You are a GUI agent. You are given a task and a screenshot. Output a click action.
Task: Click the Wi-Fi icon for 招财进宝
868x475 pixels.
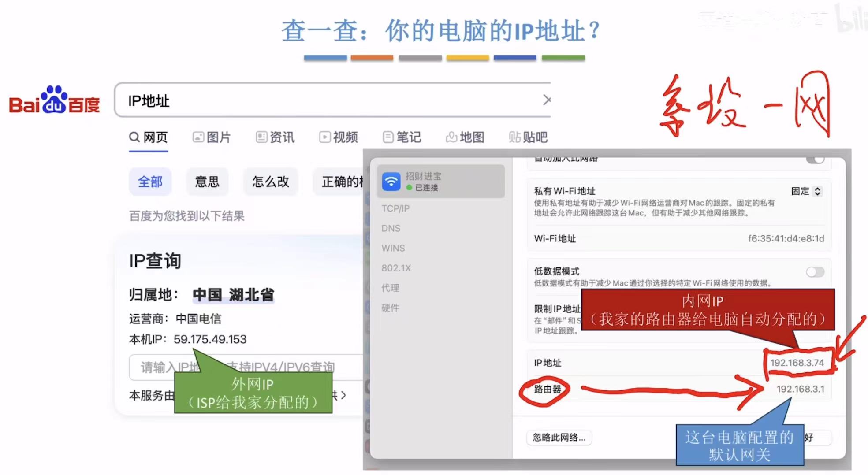[391, 181]
